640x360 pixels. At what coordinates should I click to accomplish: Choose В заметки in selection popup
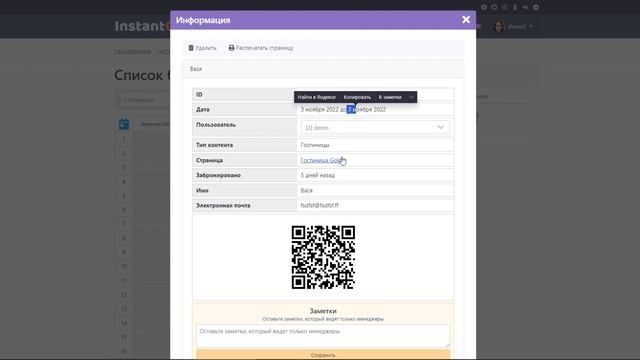(390, 97)
